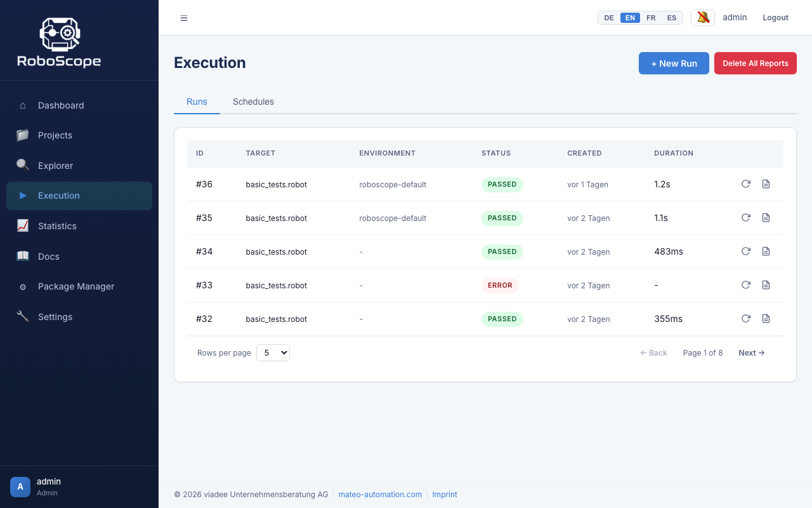Click the muted notification bell icon
Image resolution: width=812 pixels, height=508 pixels.
pos(702,17)
